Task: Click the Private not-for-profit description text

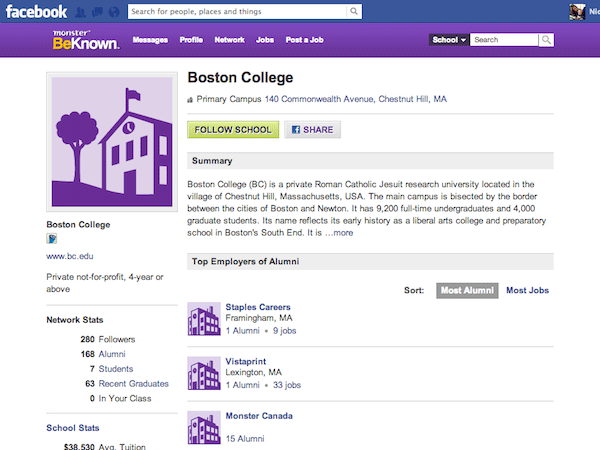Action: point(105,283)
